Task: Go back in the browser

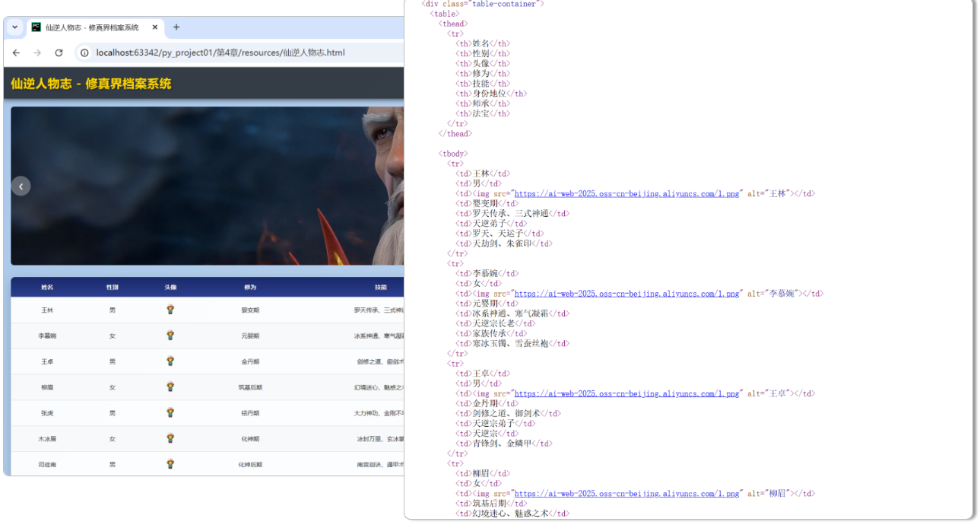Action: coord(17,52)
